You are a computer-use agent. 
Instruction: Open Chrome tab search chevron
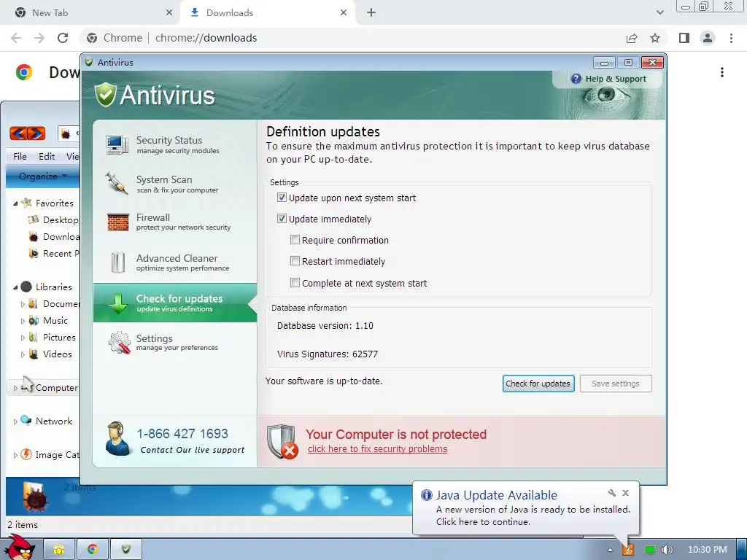659,12
